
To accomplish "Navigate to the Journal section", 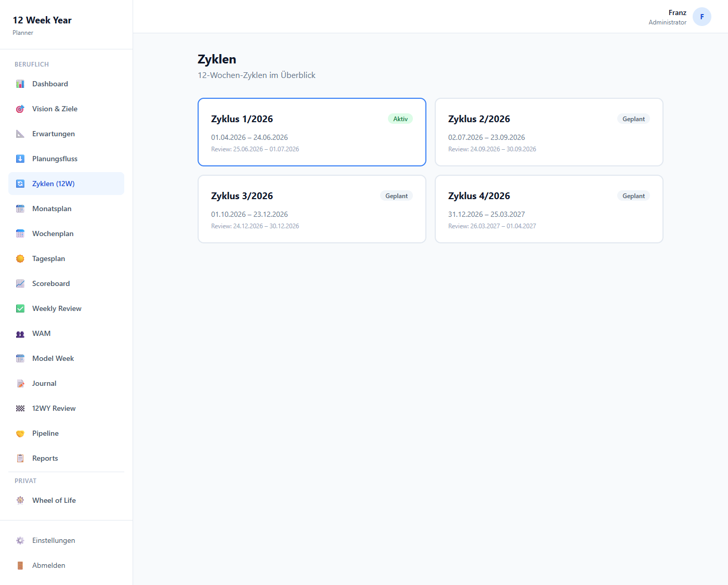I will [44, 384].
